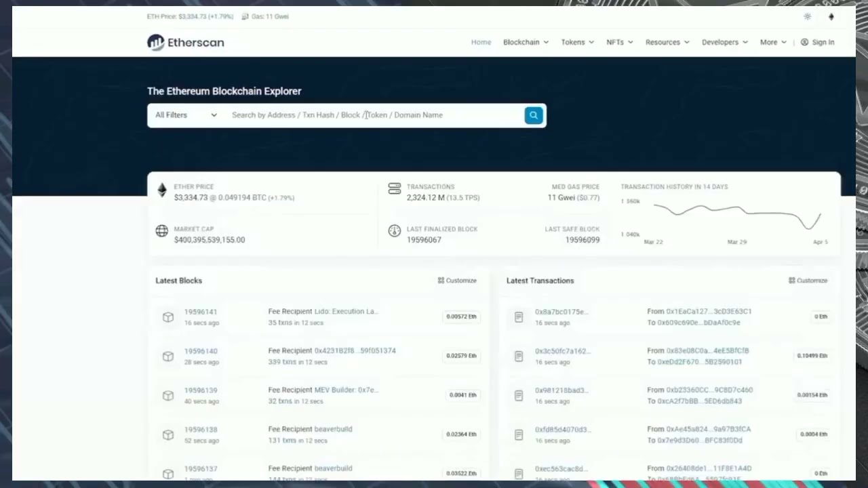The height and width of the screenshot is (488, 868).
Task: Open transaction hash 0xfd85d4070d3...
Action: 563,430
